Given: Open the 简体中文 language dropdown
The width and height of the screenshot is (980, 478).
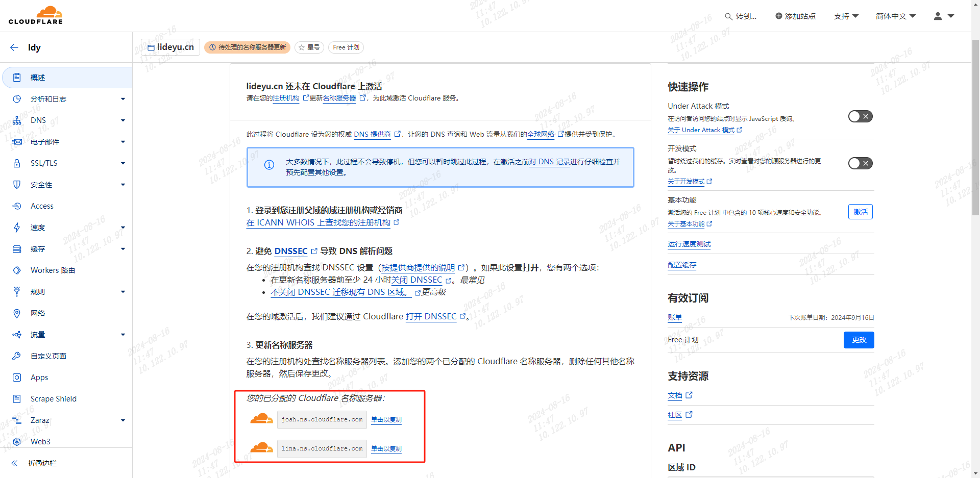Looking at the screenshot, I should click(x=896, y=16).
